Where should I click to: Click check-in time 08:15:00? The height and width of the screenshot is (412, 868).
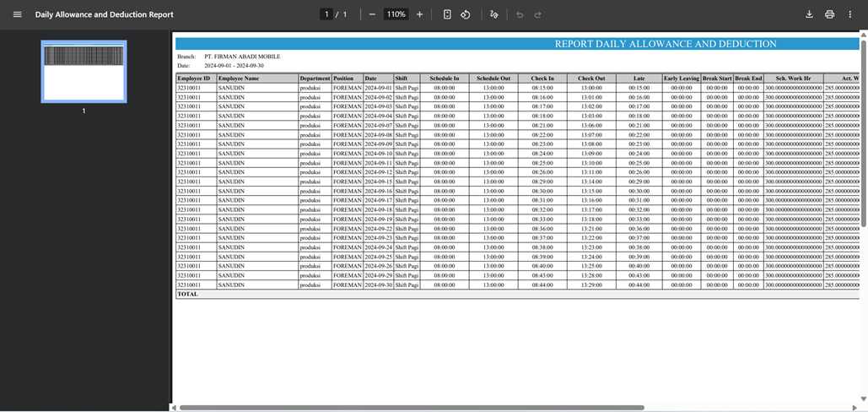click(x=542, y=88)
